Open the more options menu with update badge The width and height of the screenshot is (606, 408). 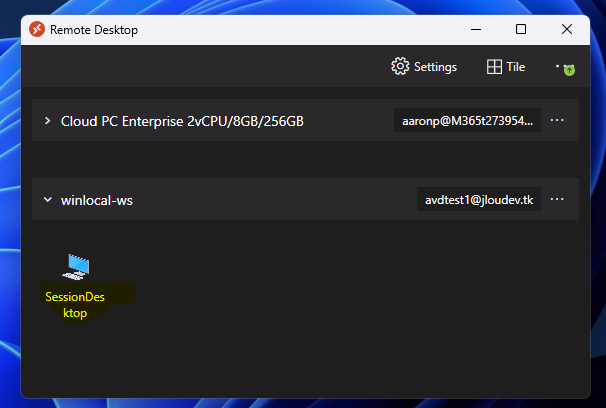[565, 68]
